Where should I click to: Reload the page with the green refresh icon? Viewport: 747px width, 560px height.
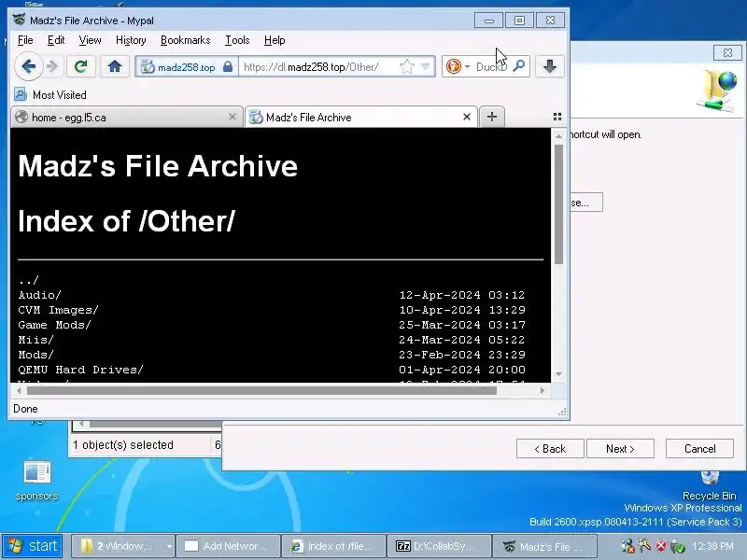[x=80, y=66]
